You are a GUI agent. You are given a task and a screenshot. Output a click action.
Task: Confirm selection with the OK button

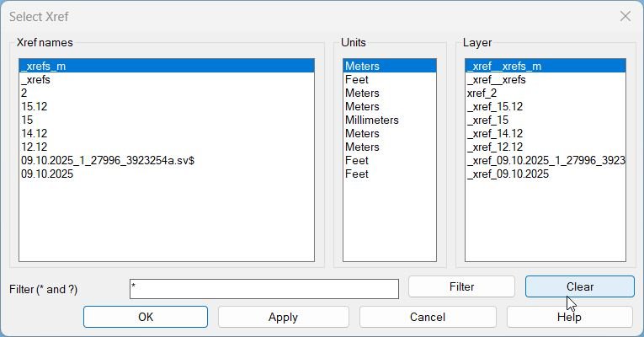(x=146, y=317)
